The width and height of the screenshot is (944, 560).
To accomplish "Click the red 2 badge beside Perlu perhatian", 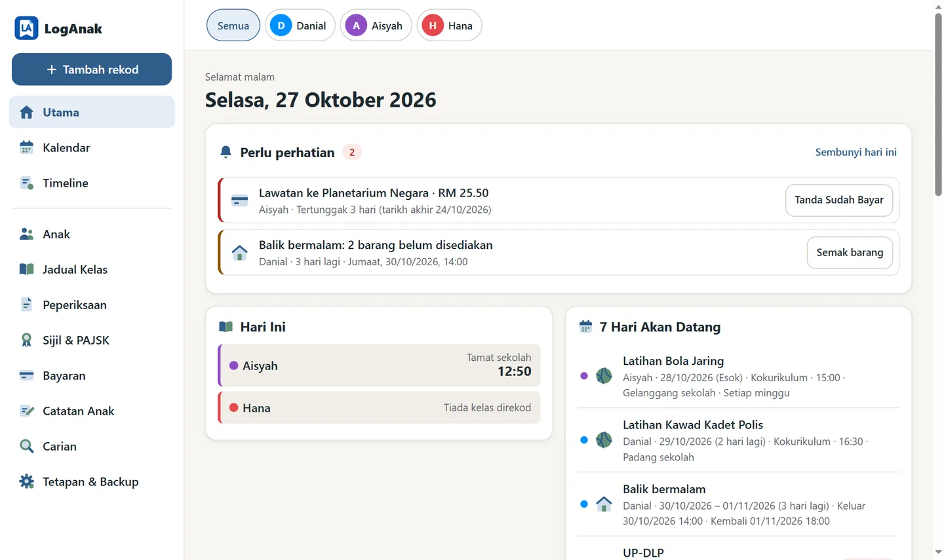I will click(x=352, y=152).
